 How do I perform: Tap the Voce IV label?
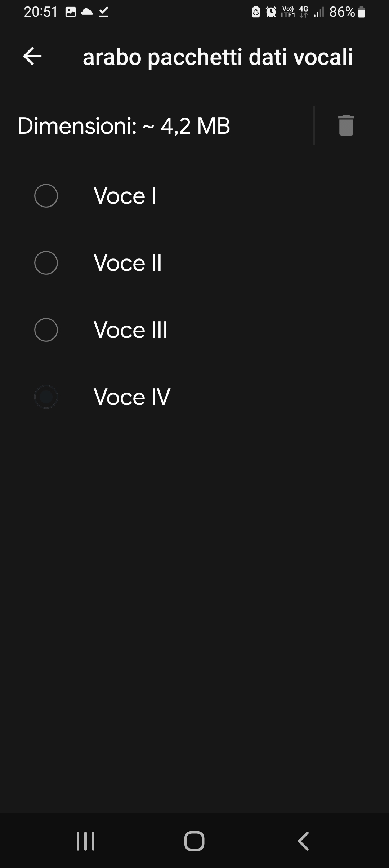132,397
